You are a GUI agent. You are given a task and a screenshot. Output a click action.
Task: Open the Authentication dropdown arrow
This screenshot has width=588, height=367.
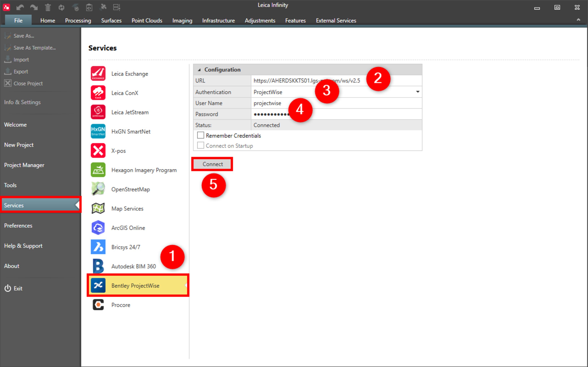pyautogui.click(x=418, y=92)
